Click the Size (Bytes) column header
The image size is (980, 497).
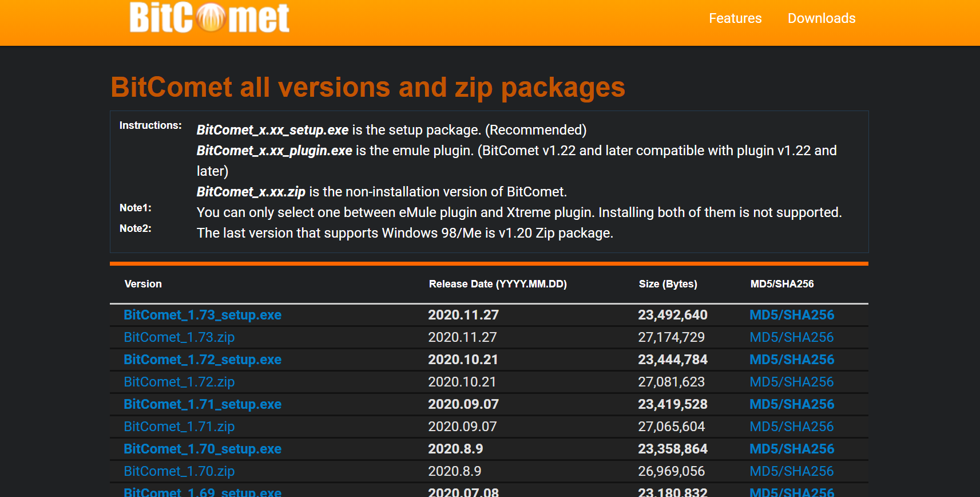(668, 284)
